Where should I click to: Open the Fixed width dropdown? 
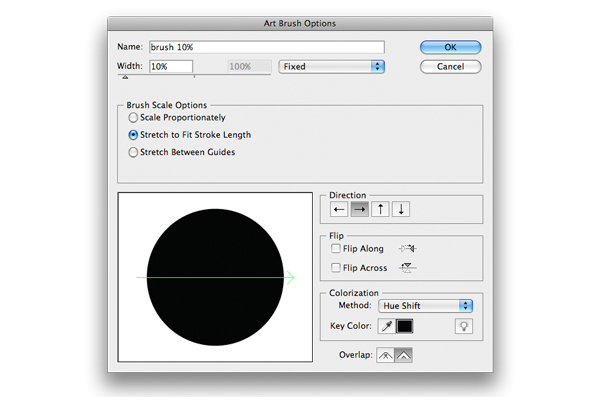tap(331, 67)
